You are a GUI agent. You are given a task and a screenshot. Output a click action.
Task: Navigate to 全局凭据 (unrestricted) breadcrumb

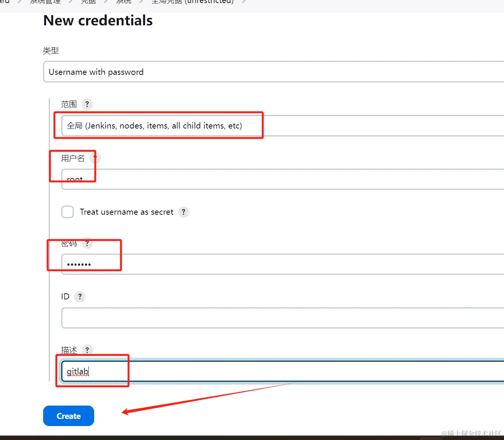pos(192,2)
